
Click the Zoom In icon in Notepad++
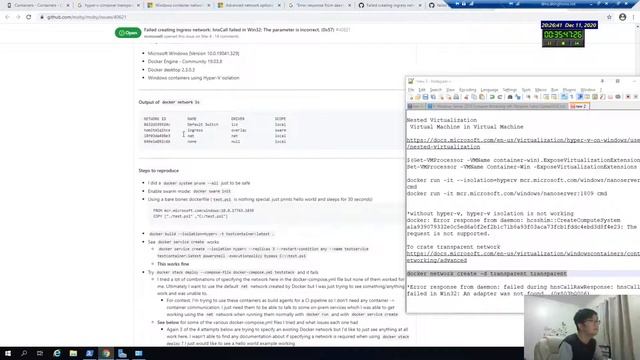(528, 97)
